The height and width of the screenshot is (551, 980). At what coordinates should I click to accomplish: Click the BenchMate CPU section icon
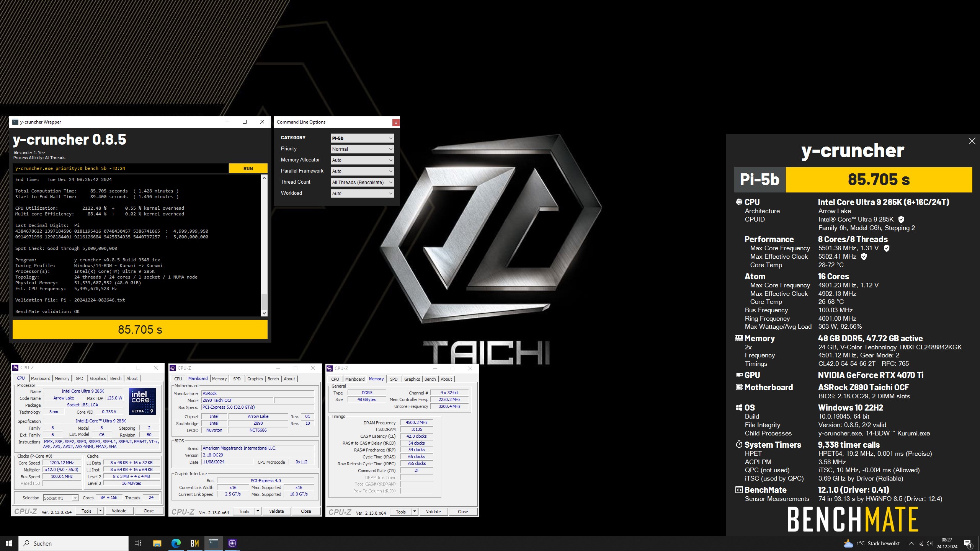[739, 202]
